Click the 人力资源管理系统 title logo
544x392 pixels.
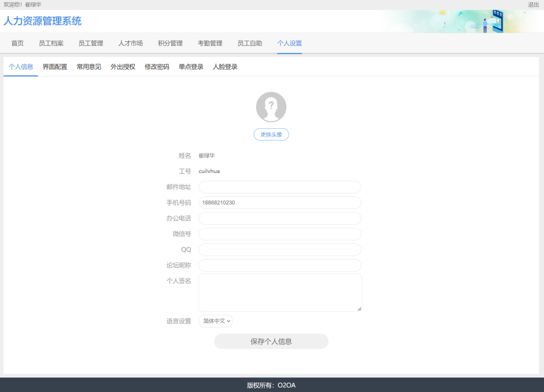(x=42, y=21)
